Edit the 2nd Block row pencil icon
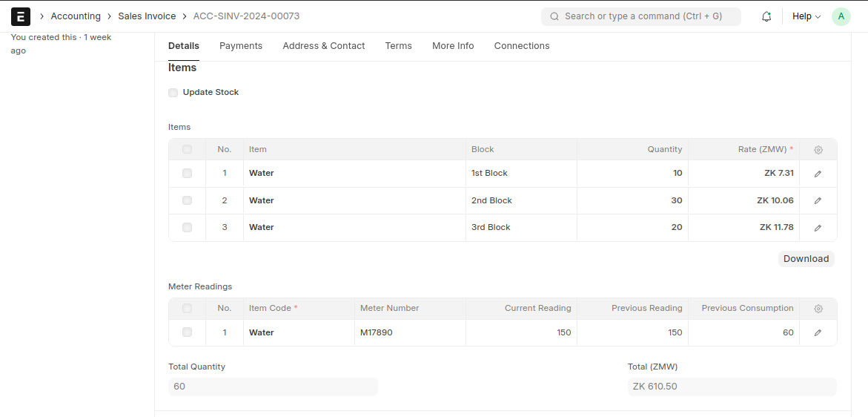The image size is (868, 417). (x=818, y=201)
